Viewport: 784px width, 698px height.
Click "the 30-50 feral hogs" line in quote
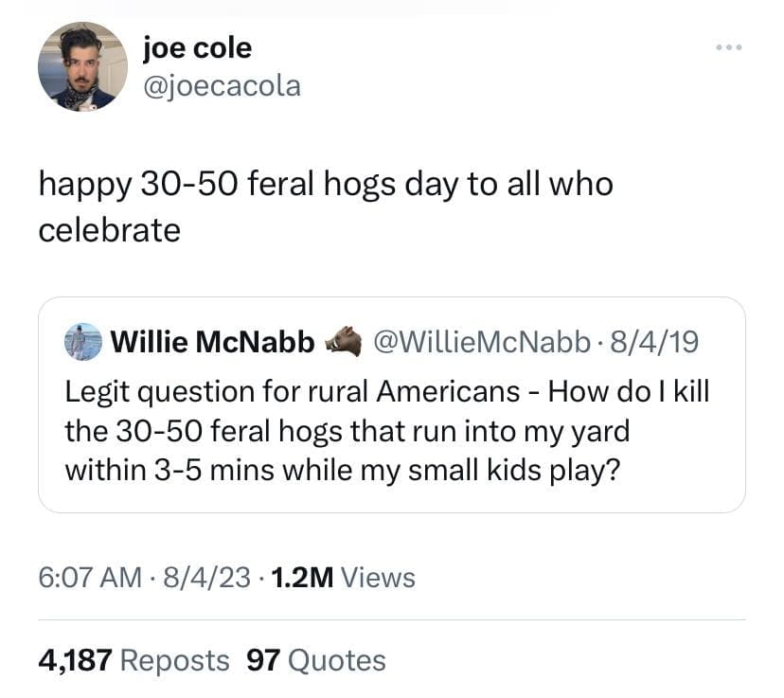tap(347, 431)
